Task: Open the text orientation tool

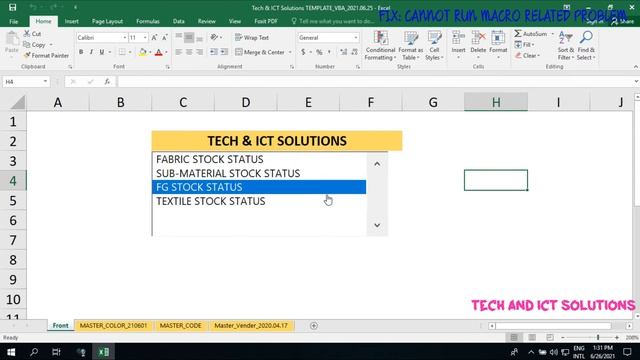Action: (x=215, y=38)
